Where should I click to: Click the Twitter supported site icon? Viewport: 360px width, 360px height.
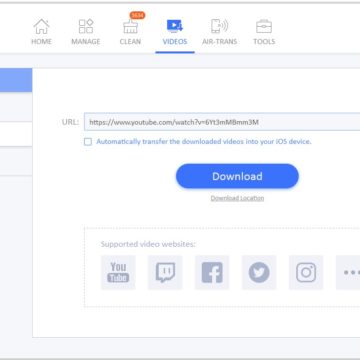point(259,272)
